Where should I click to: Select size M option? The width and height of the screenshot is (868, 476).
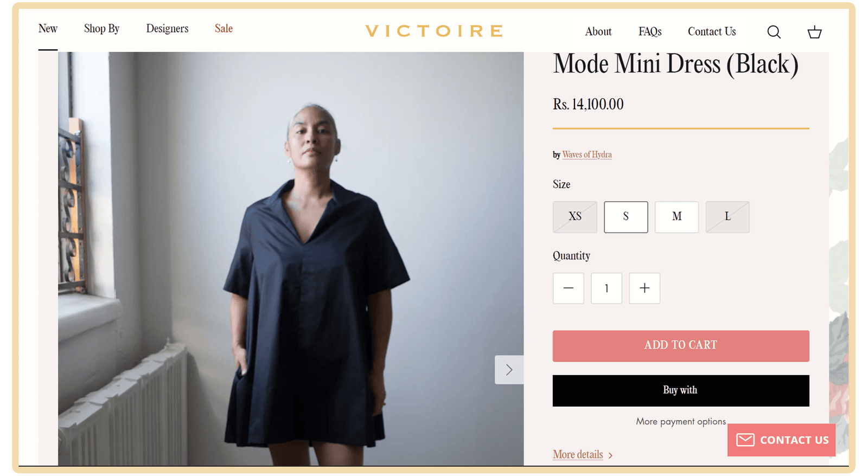(x=676, y=217)
